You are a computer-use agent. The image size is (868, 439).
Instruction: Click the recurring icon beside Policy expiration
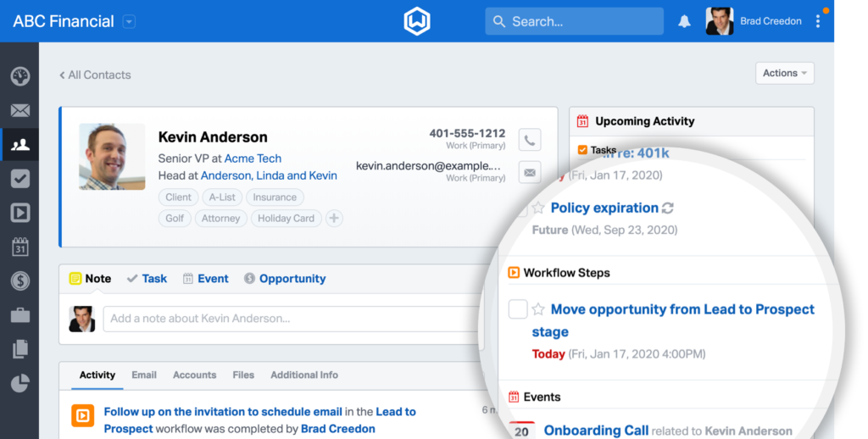point(668,208)
